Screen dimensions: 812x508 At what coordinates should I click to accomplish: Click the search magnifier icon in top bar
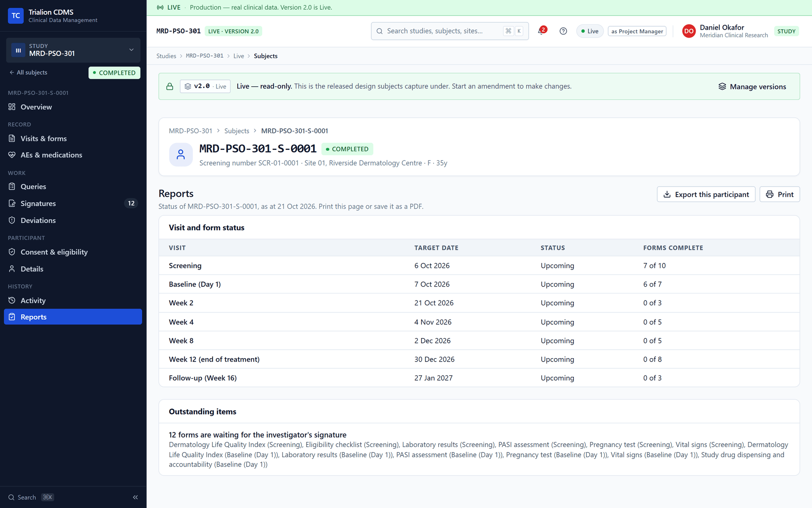click(x=379, y=31)
